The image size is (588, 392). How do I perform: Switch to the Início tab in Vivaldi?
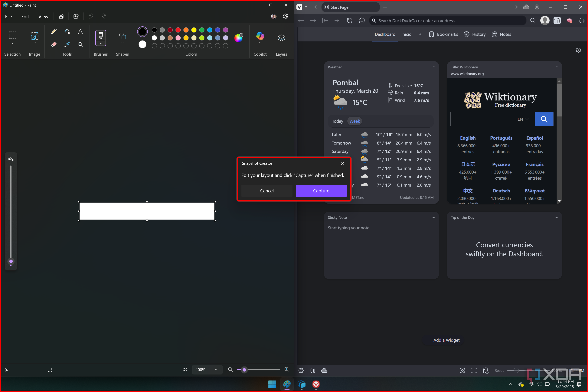coord(406,34)
